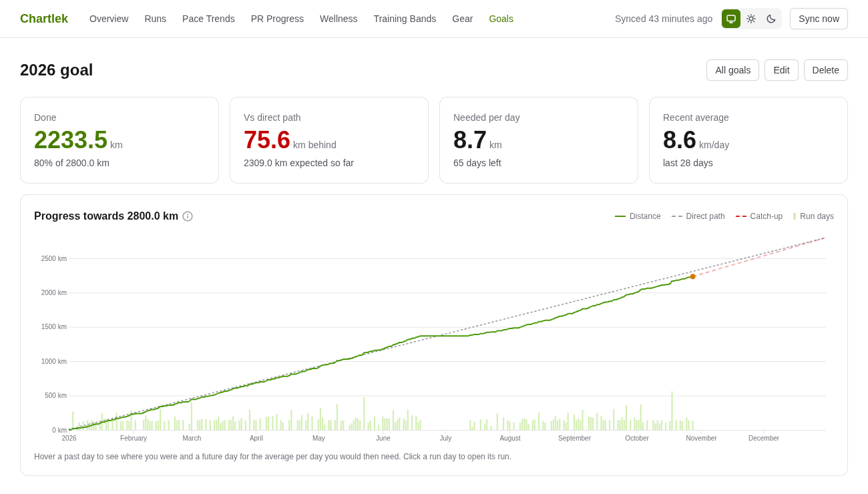Click the 'Synced 43 minutes ago' status
This screenshot has height=494, width=868.
coord(664,19)
